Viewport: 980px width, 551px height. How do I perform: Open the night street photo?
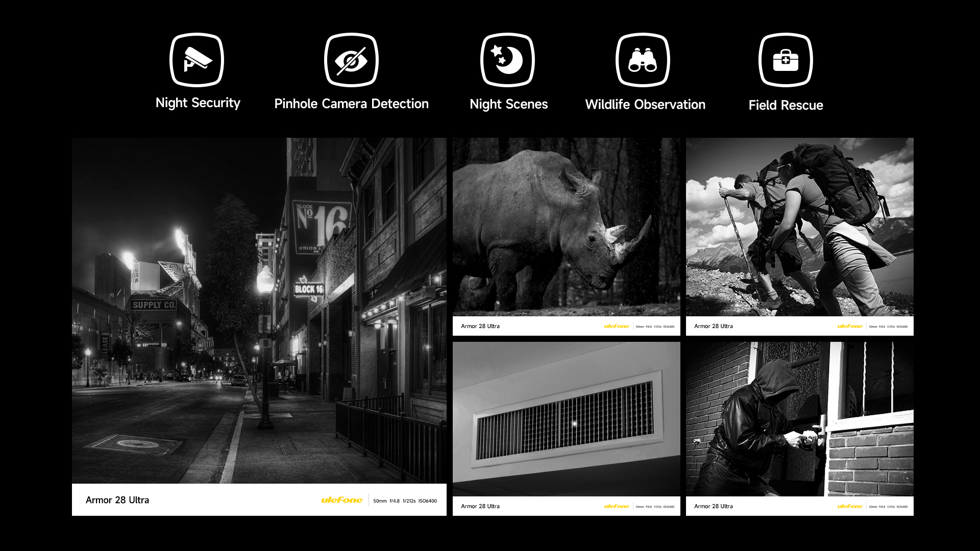pyautogui.click(x=259, y=310)
